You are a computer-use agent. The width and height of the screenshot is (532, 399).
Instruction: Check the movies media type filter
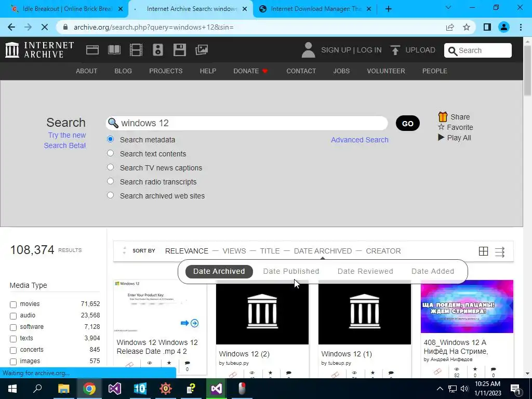[13, 304]
